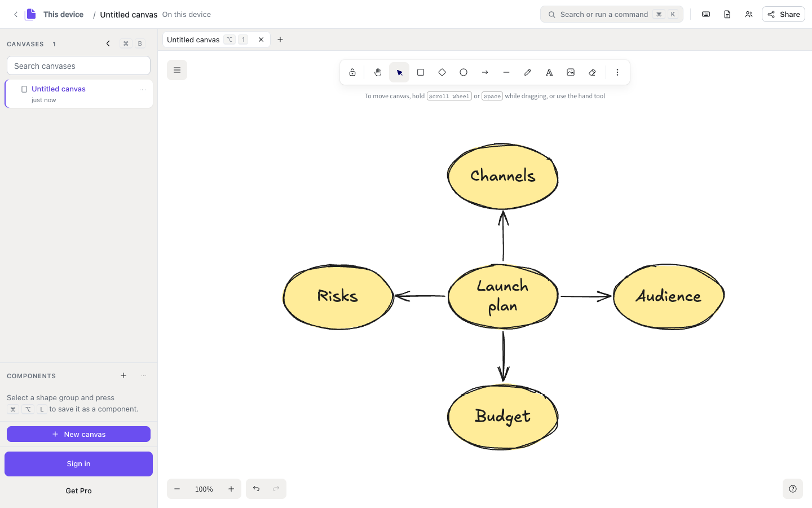Open the keyboard shortcuts icon
This screenshot has width=812, height=508.
click(x=706, y=14)
